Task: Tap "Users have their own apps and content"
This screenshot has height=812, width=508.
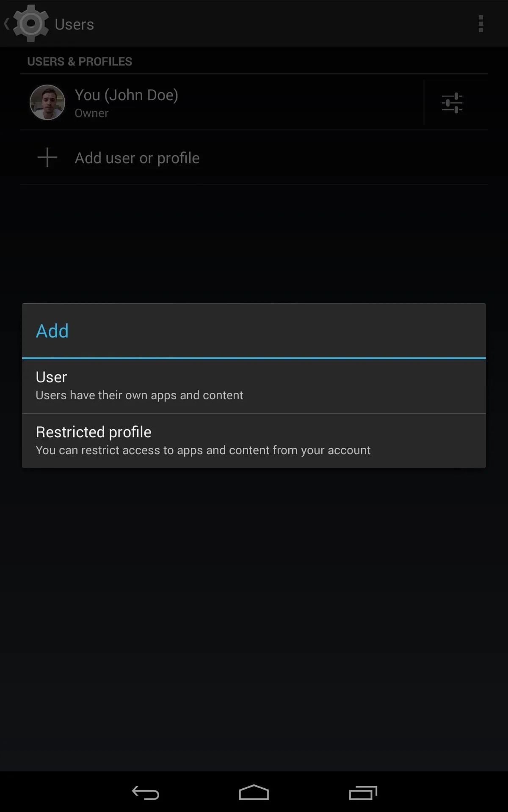Action: pyautogui.click(x=139, y=395)
